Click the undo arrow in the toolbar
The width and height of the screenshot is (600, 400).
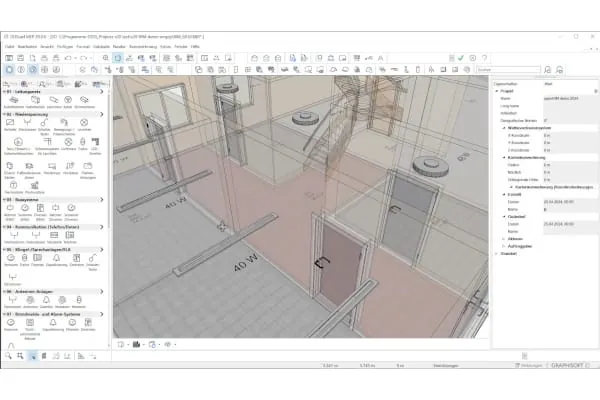click(x=68, y=58)
